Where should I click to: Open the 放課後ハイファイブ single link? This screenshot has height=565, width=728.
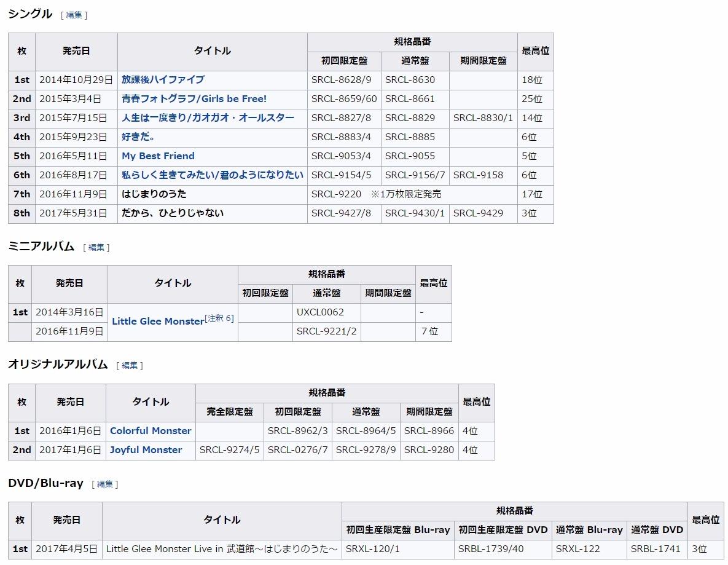click(163, 79)
